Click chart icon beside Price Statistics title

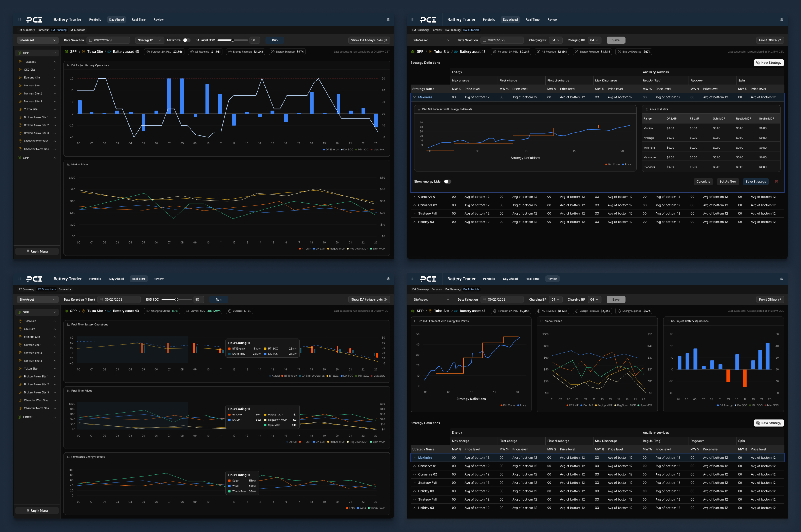(646, 110)
